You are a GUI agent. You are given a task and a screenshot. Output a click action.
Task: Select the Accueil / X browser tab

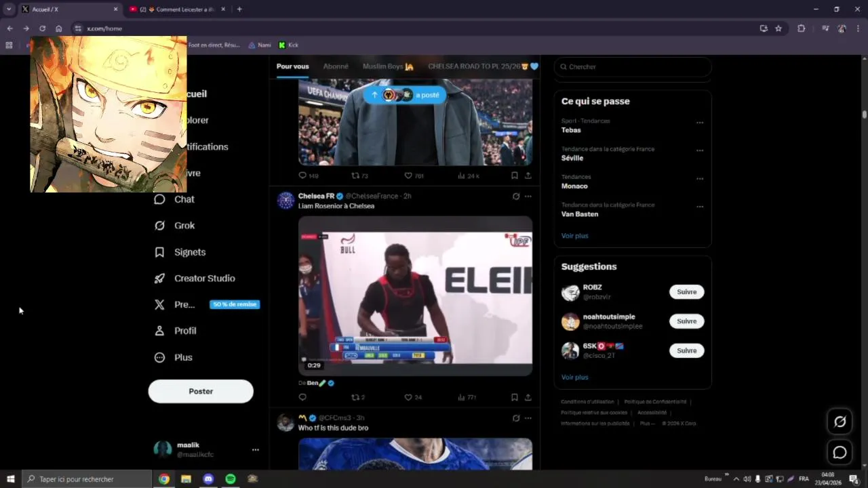(x=68, y=9)
